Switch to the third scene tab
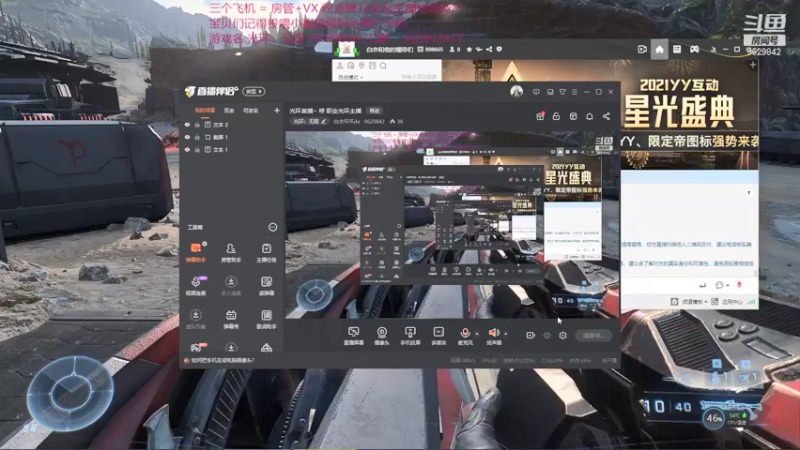800x450 pixels. pos(251,110)
